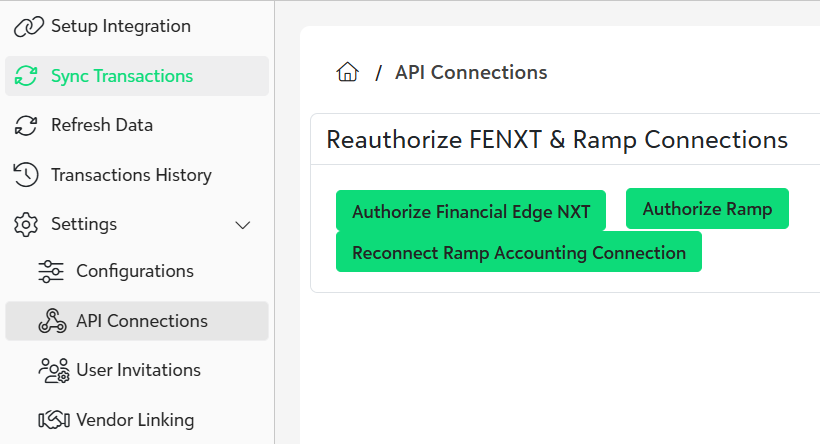Click the Refresh Data circular arrows icon
The image size is (820, 444).
click(x=26, y=126)
